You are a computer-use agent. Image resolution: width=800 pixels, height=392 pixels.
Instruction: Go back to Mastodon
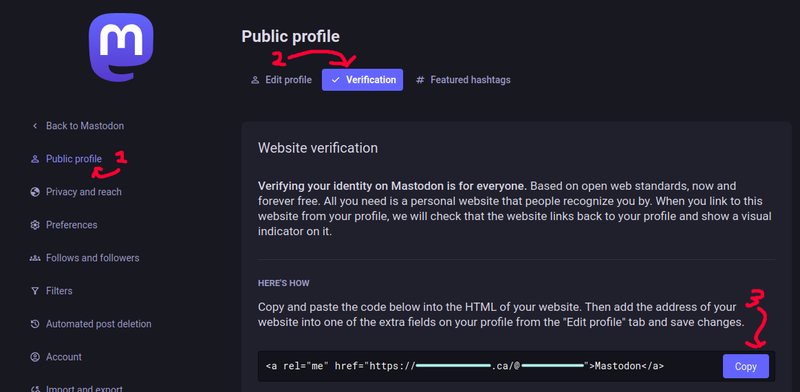click(85, 126)
